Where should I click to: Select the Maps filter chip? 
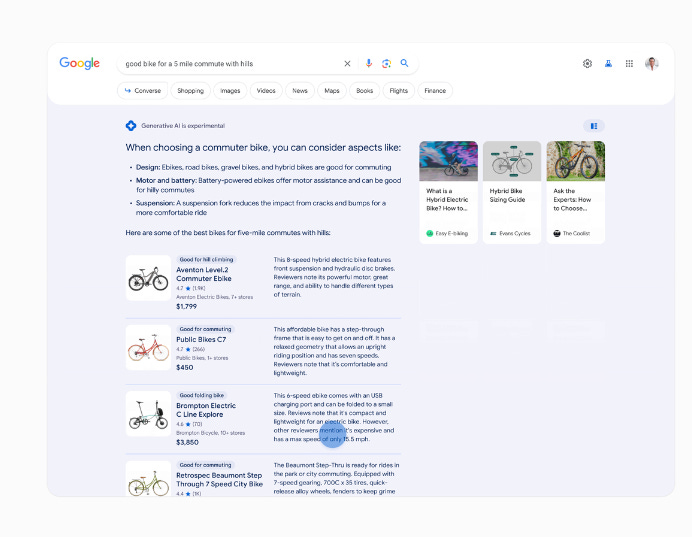pos(332,90)
